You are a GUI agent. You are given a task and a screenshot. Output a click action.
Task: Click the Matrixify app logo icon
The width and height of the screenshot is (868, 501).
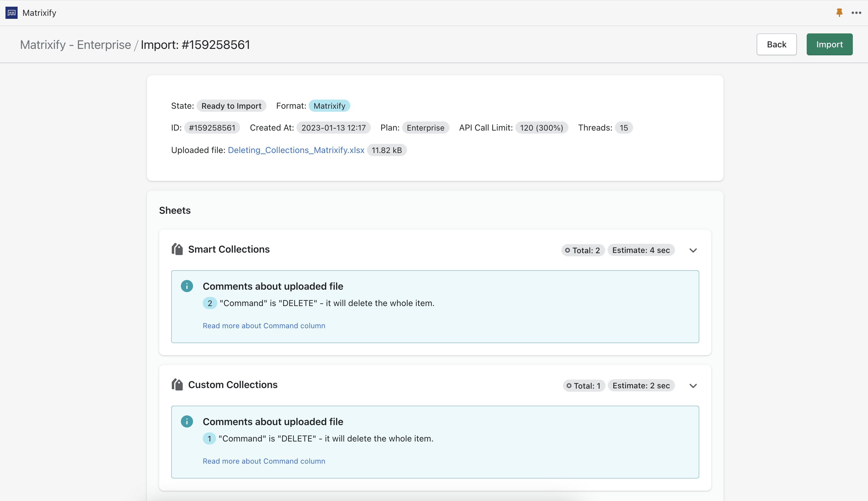pos(11,13)
